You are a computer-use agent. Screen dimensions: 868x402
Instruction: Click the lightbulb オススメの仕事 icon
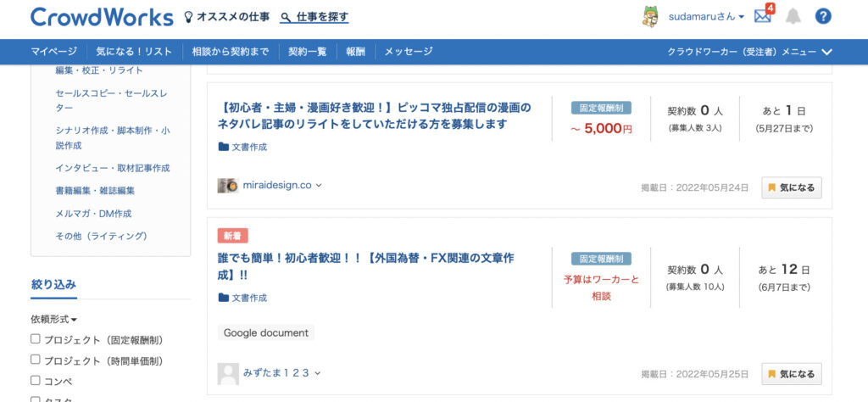click(189, 17)
